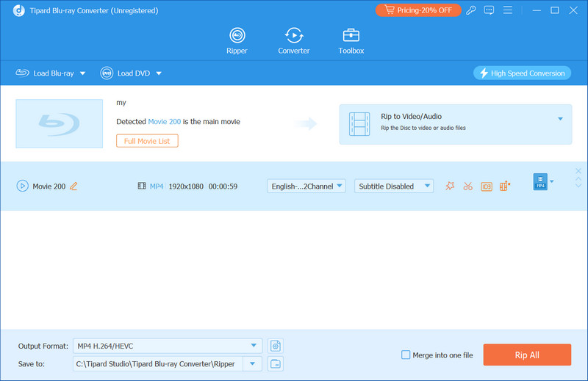588x381 pixels.
Task: Open the Pricing-20% OFF offer
Action: pyautogui.click(x=418, y=10)
